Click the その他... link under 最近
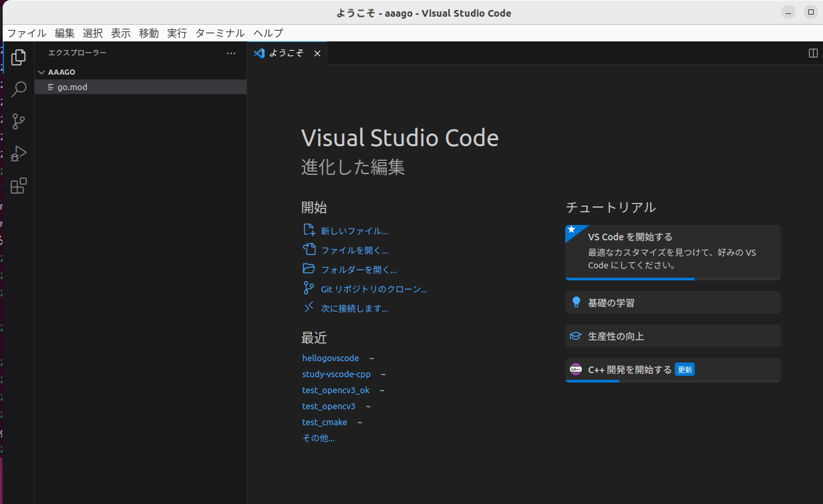 tap(318, 439)
